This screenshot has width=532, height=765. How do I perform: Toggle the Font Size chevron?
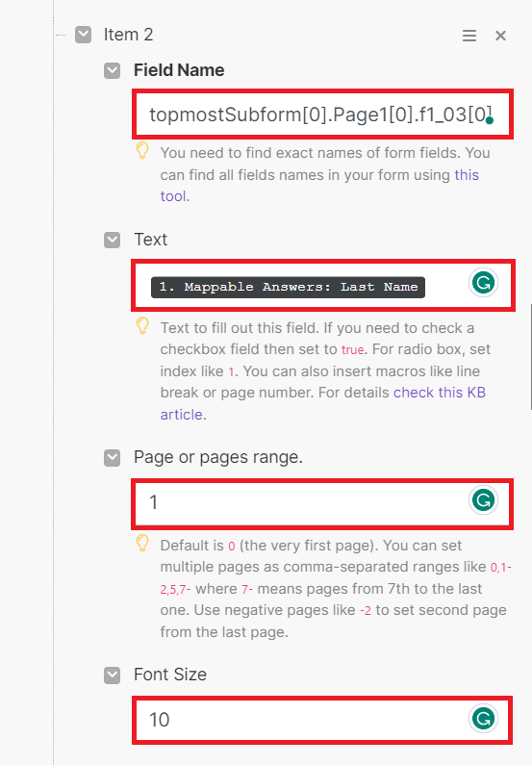(113, 676)
